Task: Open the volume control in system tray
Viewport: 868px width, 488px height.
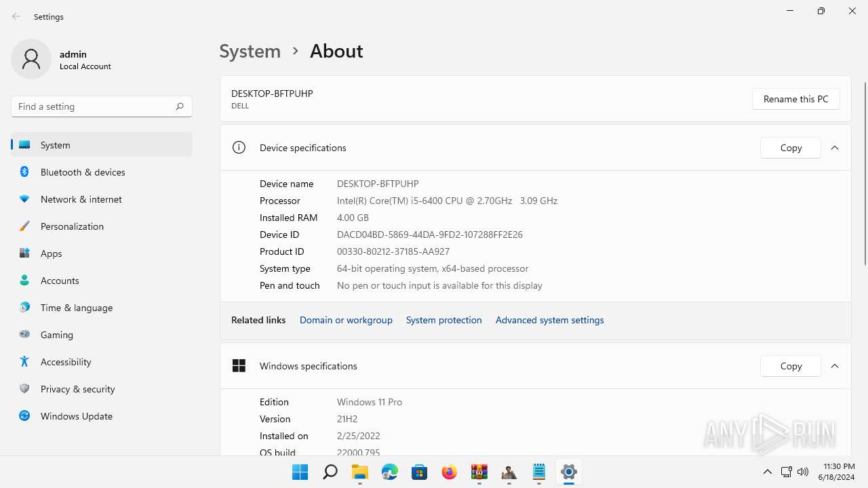Action: (803, 472)
